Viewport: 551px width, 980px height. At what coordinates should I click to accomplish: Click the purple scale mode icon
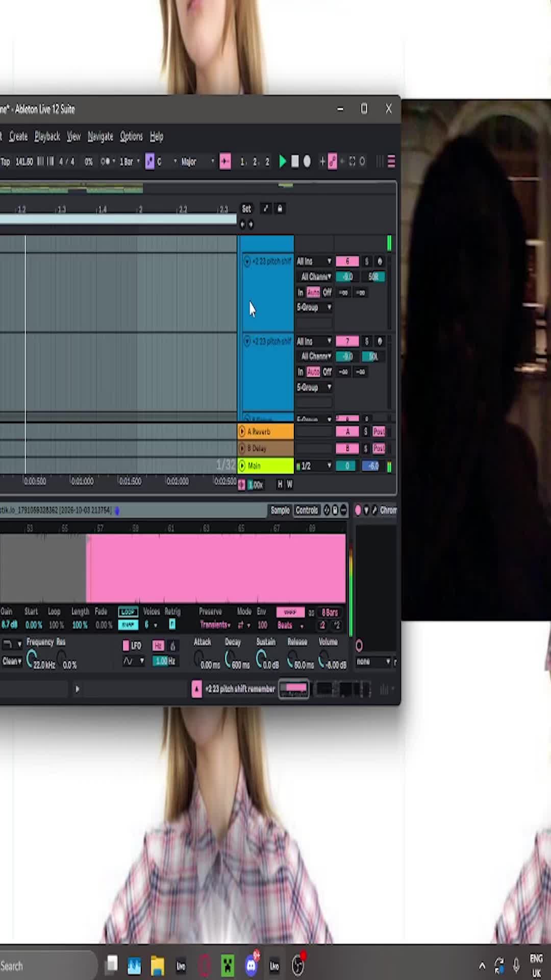[x=149, y=162]
